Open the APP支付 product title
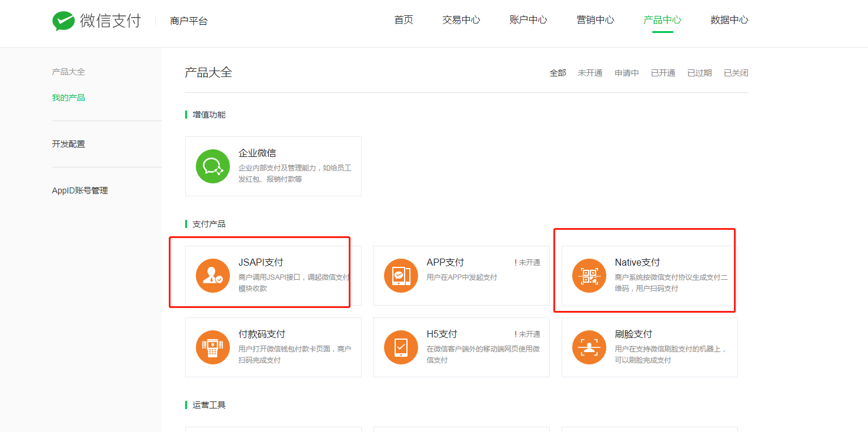This screenshot has height=432, width=868. point(445,262)
